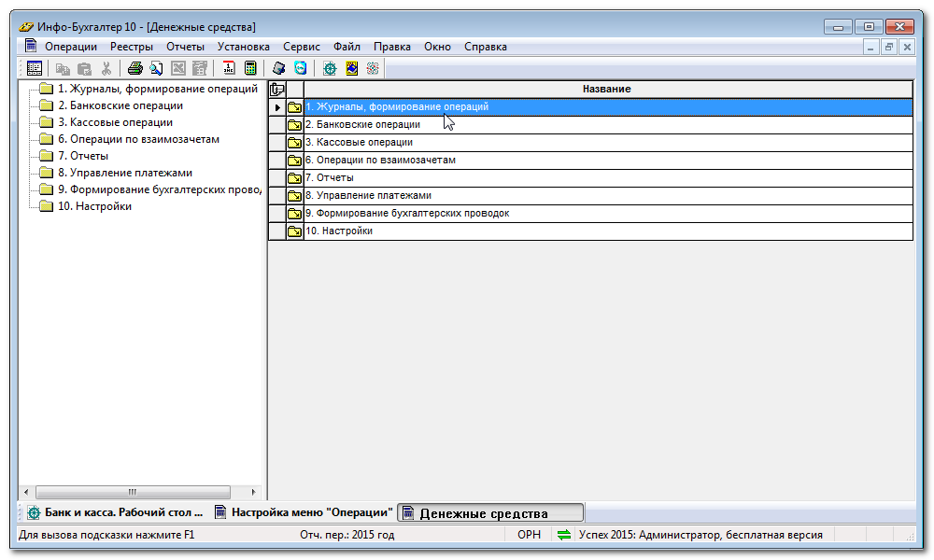
Task: Click table row 2. Банковские операции
Action: [x=608, y=125]
